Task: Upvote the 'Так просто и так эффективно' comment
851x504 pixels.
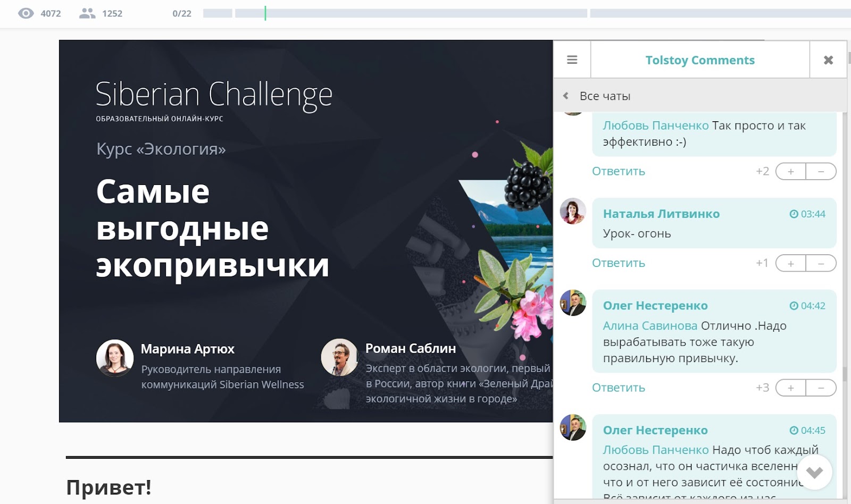Action: (x=791, y=172)
